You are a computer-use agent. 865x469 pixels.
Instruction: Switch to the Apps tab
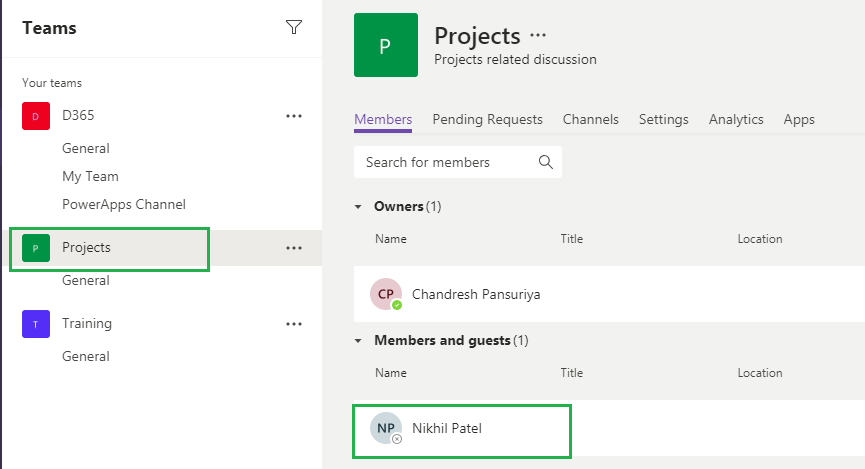click(799, 119)
